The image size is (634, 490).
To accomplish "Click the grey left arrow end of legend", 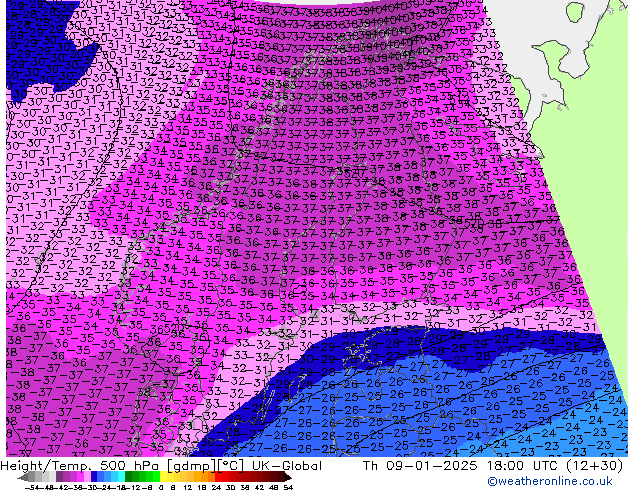I will [x=23, y=477].
